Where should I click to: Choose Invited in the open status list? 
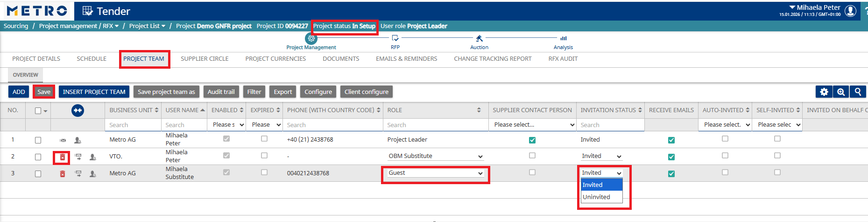point(602,185)
